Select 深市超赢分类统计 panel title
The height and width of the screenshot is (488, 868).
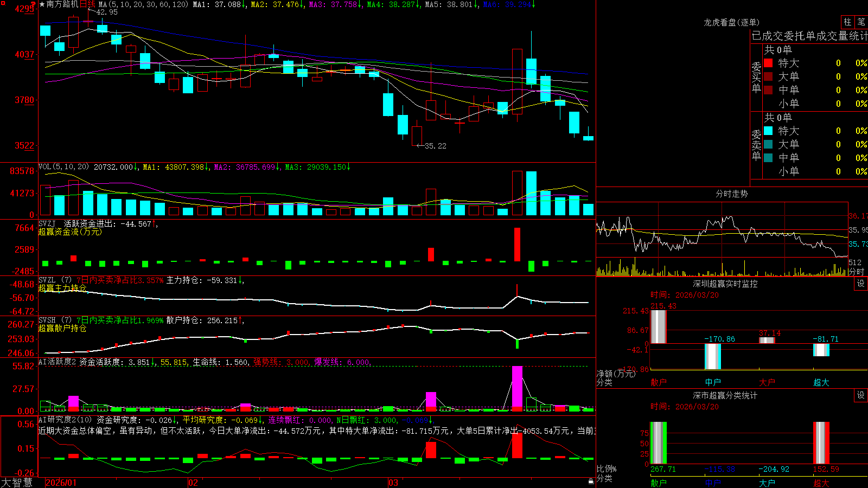[725, 395]
